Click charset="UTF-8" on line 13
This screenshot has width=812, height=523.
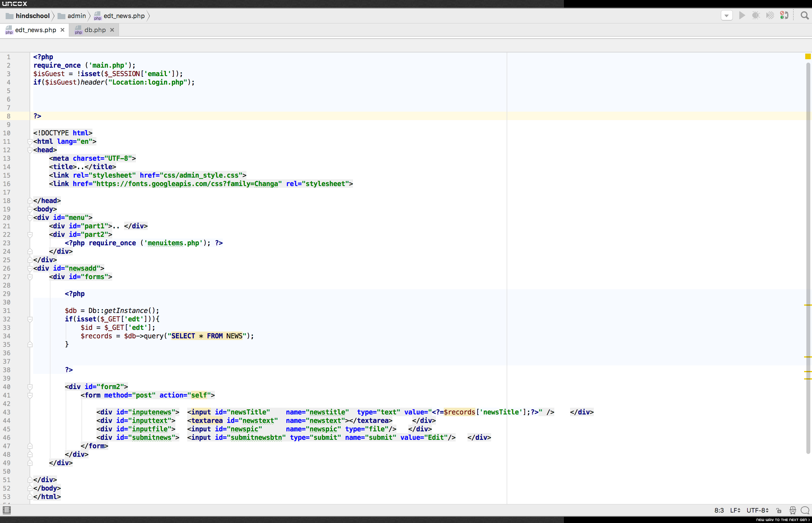tap(102, 158)
